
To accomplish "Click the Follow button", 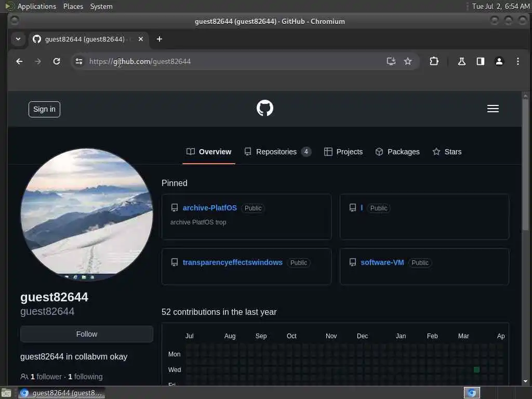I will tap(87, 334).
